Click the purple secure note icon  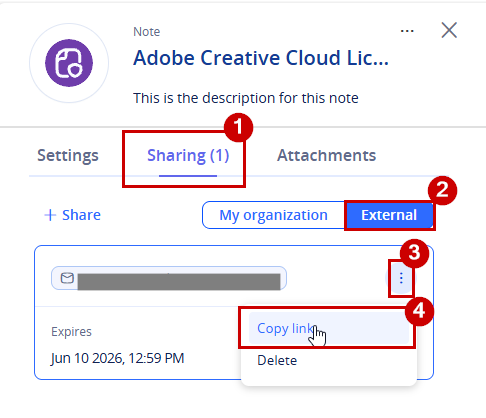[x=69, y=63]
